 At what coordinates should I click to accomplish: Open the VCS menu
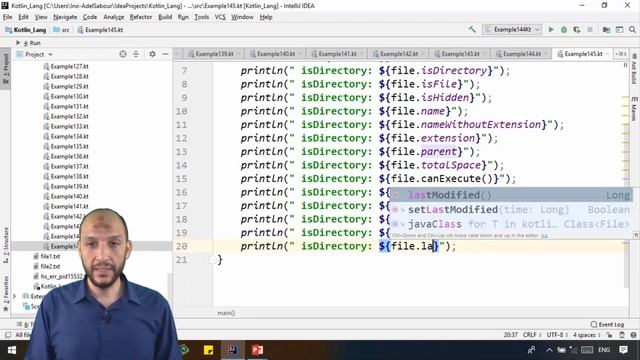[220, 17]
